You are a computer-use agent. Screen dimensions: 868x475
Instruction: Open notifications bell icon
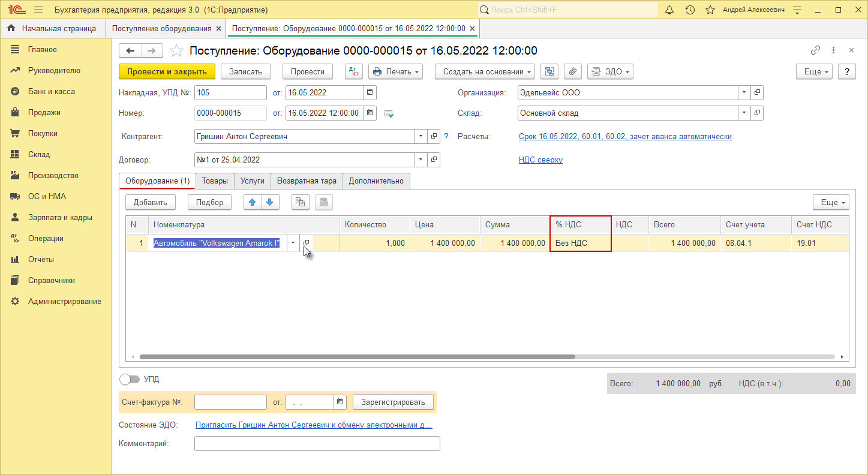pyautogui.click(x=670, y=10)
